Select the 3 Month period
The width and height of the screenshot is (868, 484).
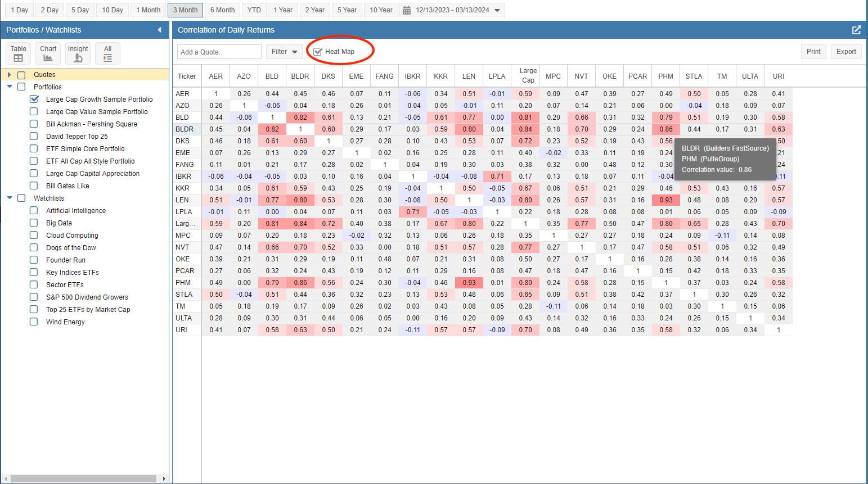[186, 10]
